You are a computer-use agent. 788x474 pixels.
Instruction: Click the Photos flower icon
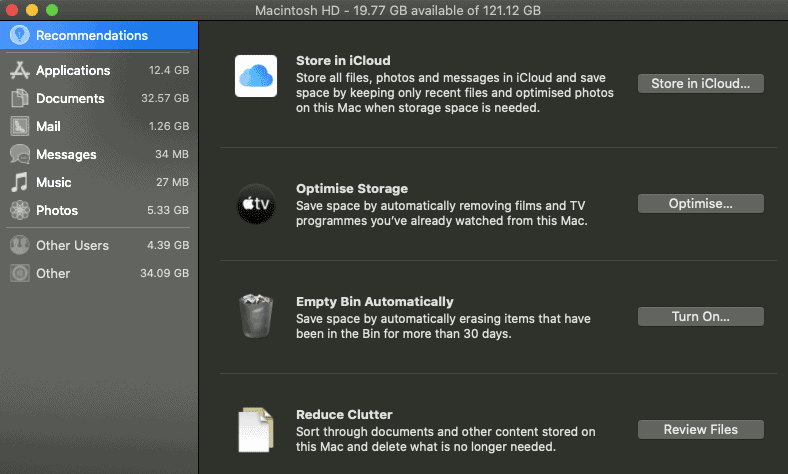coord(20,210)
